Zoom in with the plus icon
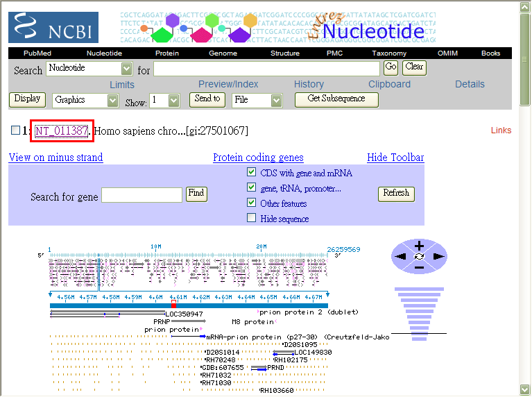 419,246
